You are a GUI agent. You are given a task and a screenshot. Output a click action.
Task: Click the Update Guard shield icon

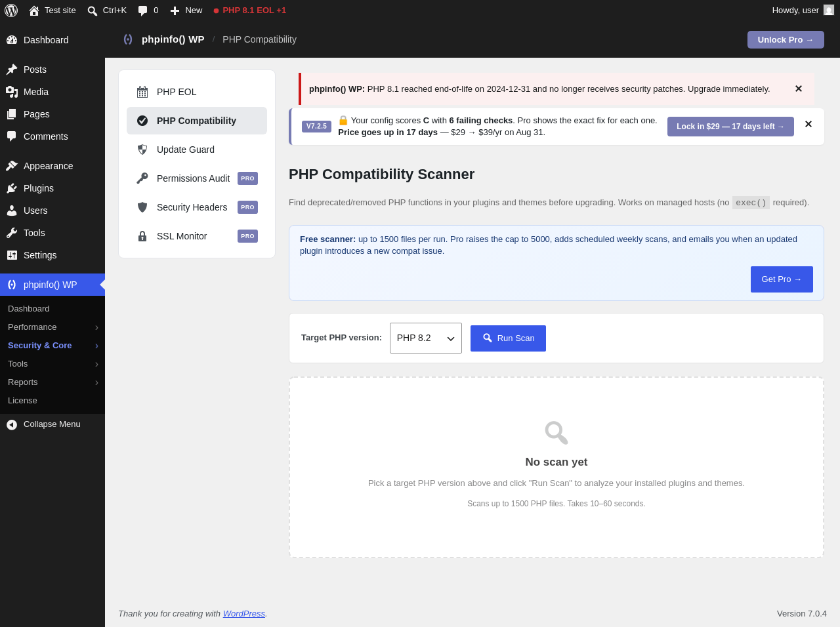tap(142, 150)
